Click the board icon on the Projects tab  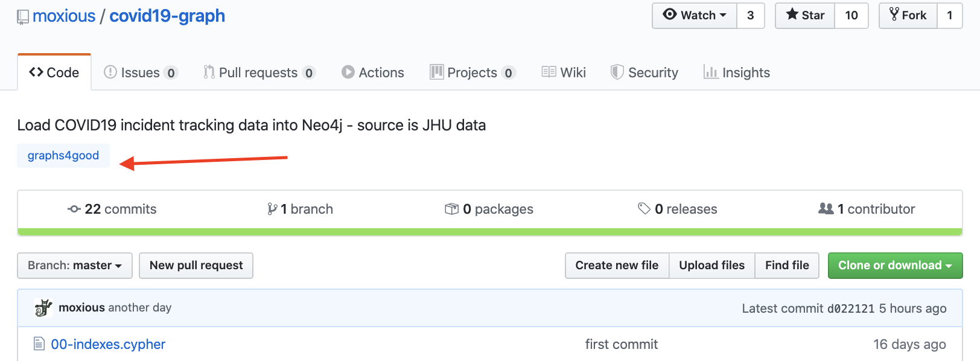pyautogui.click(x=436, y=72)
